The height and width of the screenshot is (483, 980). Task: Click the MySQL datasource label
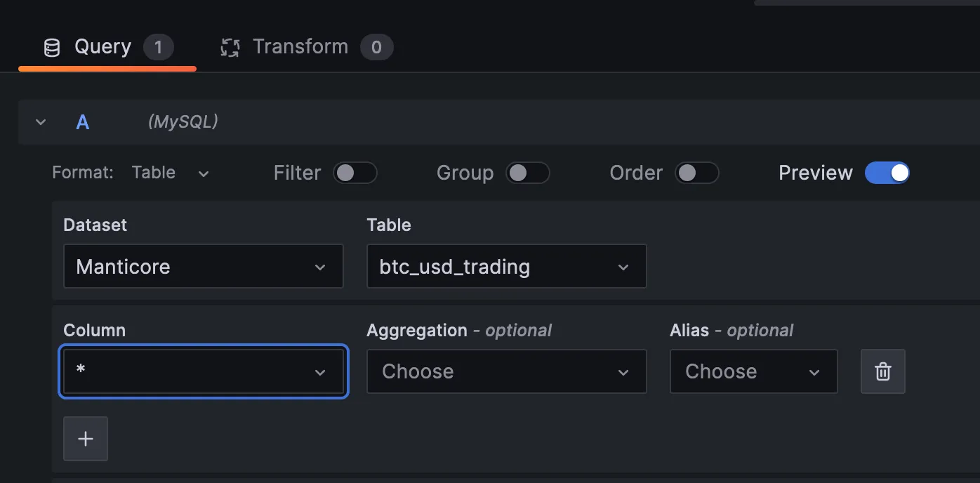tap(183, 121)
